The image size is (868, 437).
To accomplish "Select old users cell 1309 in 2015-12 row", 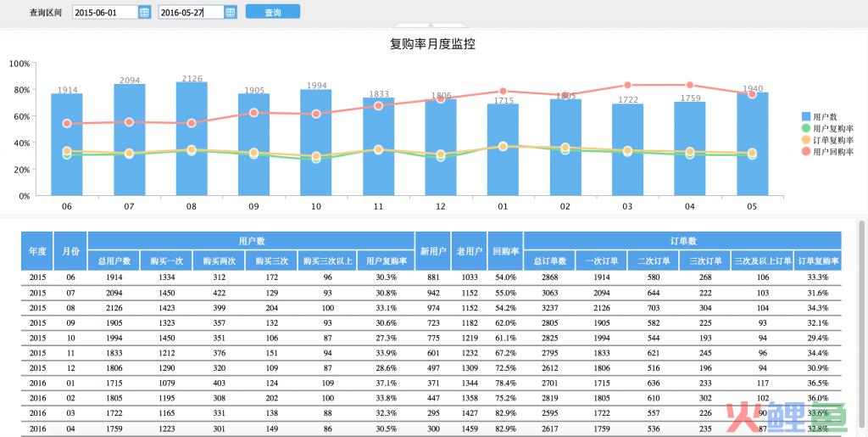I will tap(470, 367).
